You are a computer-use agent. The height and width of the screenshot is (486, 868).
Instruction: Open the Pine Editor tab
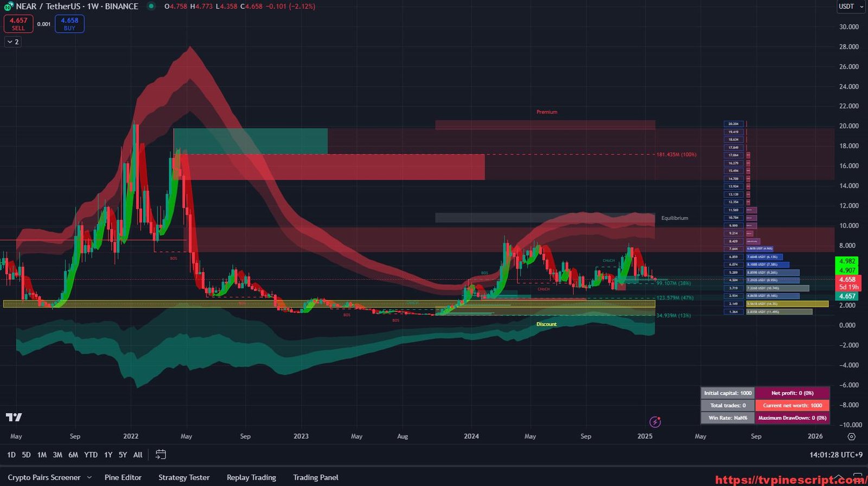coord(123,477)
